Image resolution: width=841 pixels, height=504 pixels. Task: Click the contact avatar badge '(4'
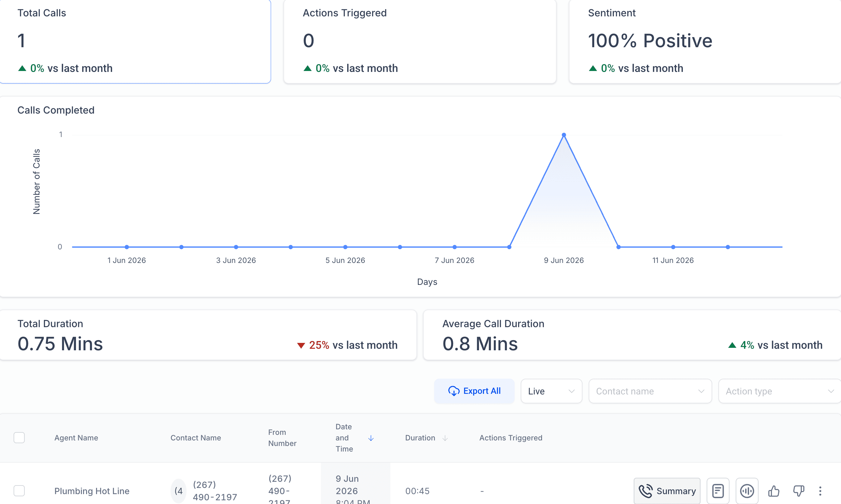(x=179, y=491)
